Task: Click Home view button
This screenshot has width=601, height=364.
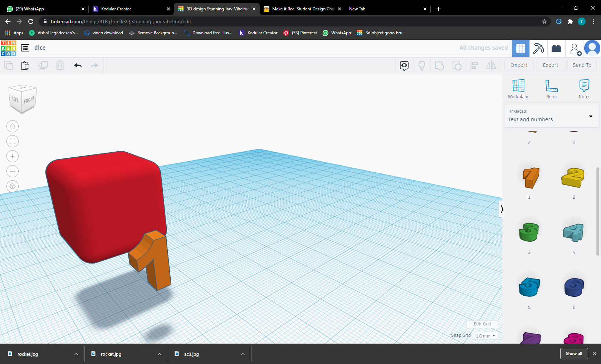Action: pyautogui.click(x=13, y=126)
